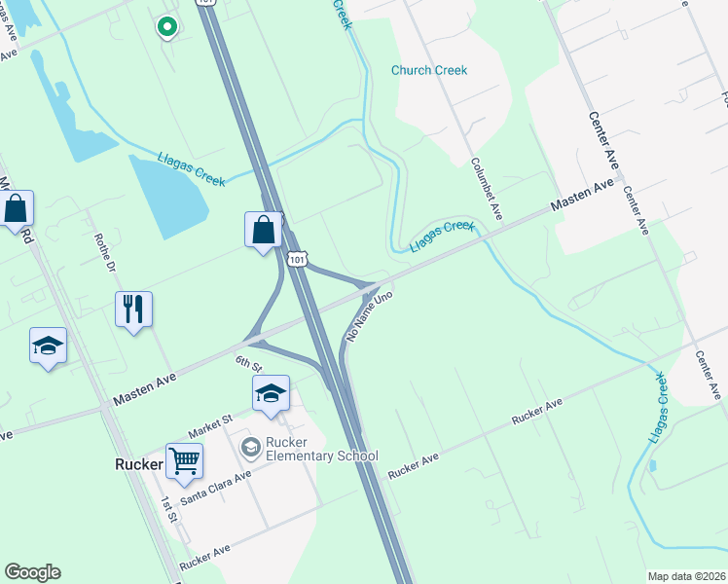The height and width of the screenshot is (584, 728).
Task: Select the Rucker place name label
Action: [139, 464]
